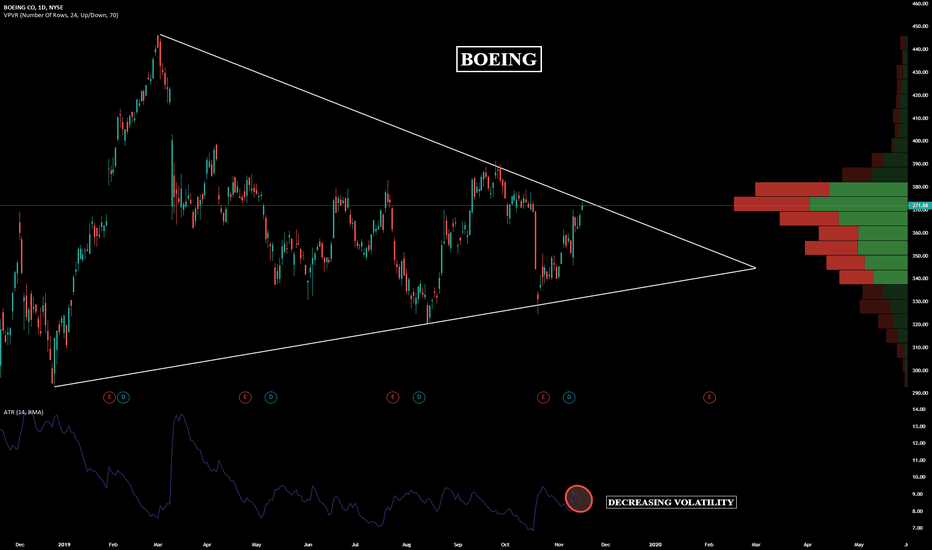Click the earnings E marker in late October
Screen dimensions: 932x550
[x=543, y=397]
